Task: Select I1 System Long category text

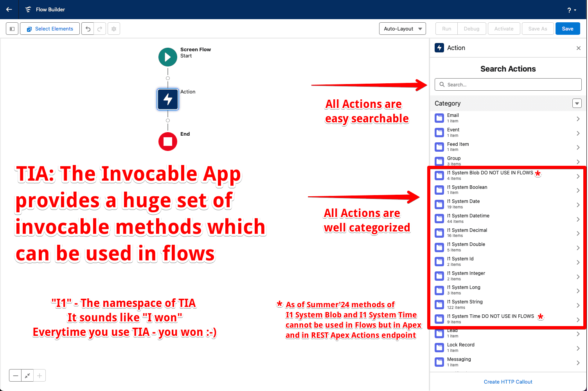Action: (x=464, y=287)
